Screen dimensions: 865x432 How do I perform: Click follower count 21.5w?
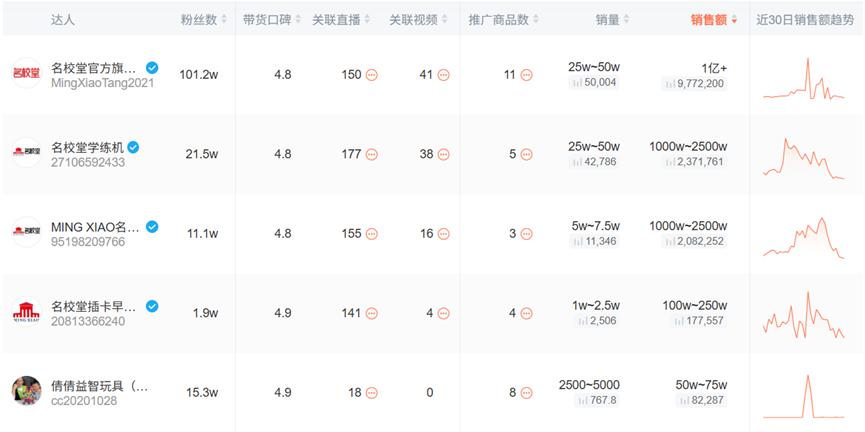(x=202, y=154)
